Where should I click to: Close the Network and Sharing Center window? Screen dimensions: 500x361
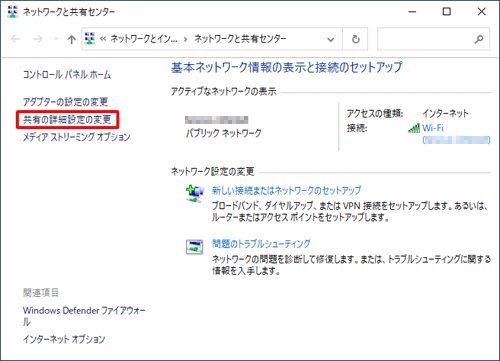[x=481, y=12]
